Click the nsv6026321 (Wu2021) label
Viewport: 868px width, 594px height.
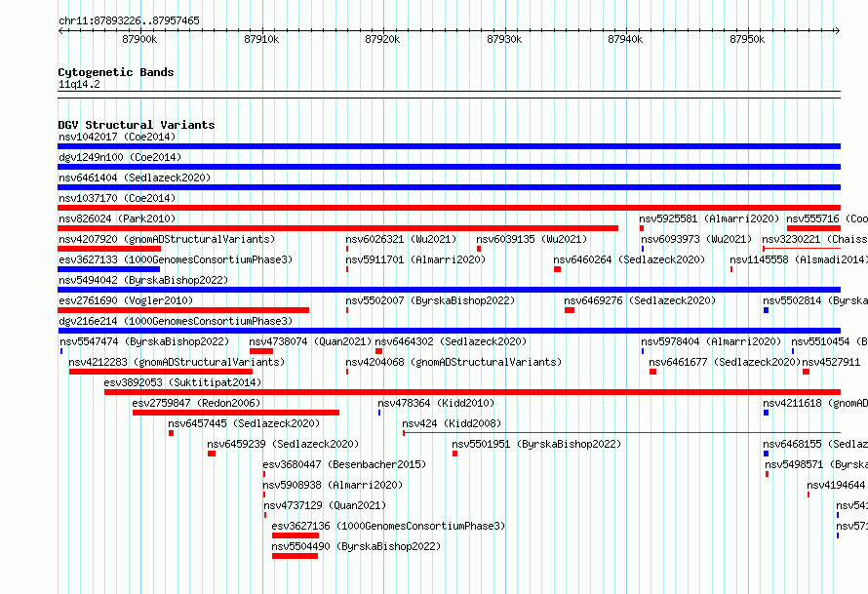pyautogui.click(x=402, y=239)
